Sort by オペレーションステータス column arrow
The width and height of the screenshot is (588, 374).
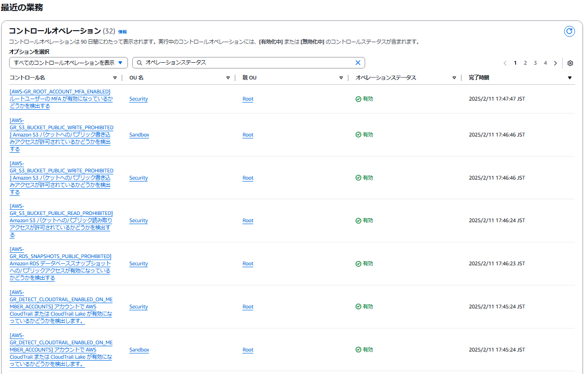coord(454,78)
